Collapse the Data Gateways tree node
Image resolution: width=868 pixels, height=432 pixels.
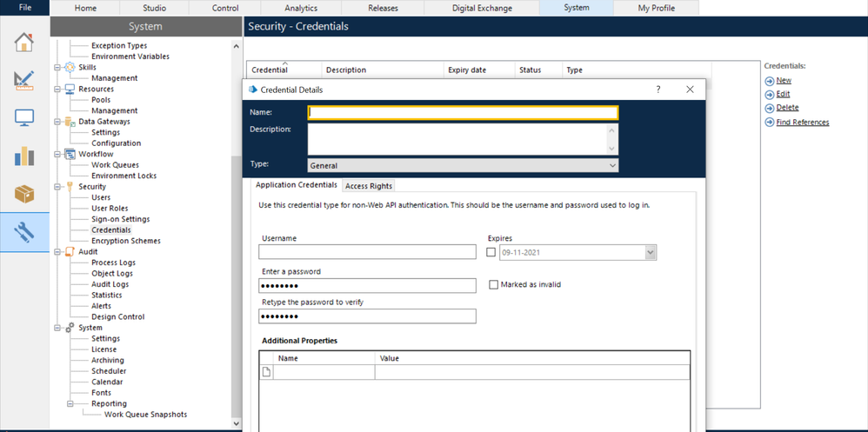tap(57, 121)
